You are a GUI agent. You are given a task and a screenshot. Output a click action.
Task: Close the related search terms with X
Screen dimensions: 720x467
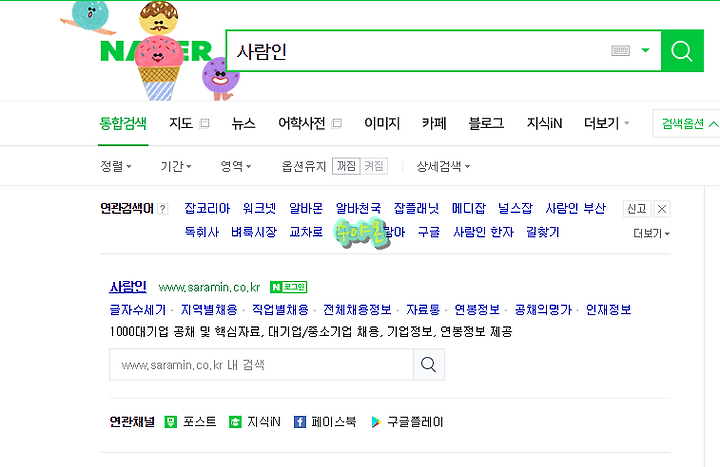(662, 209)
